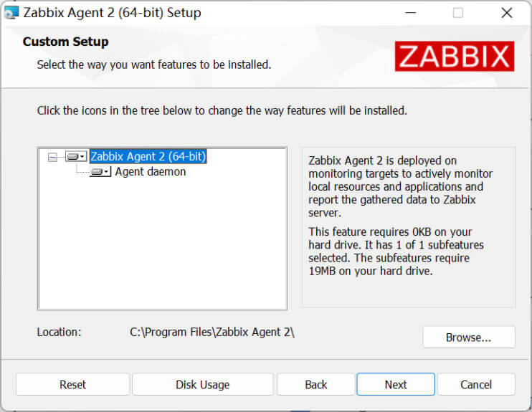Open feature dropdown icon for Zabbix Agent 2 (64-bit)
Image resolution: width=532 pixels, height=412 pixels.
click(76, 157)
